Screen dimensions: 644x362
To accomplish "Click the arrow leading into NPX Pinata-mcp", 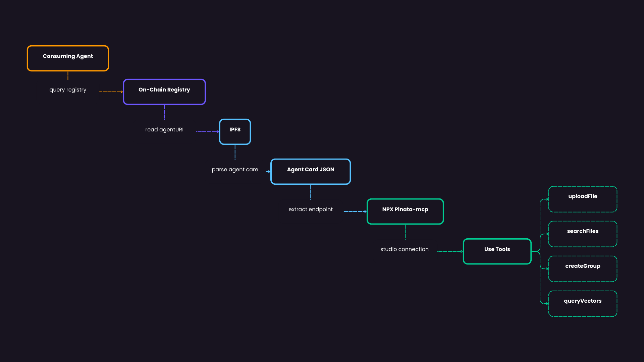I will point(355,211).
